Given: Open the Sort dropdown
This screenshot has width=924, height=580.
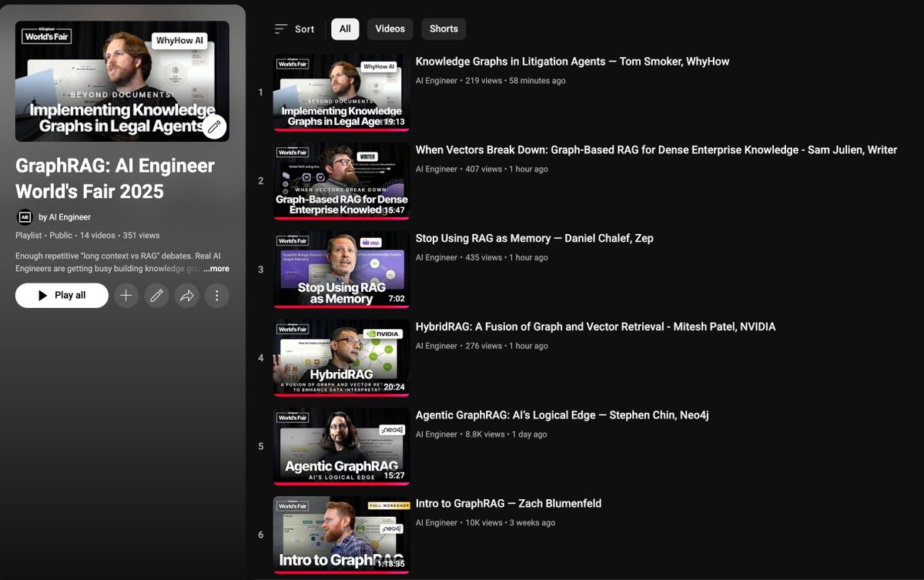Looking at the screenshot, I should coord(294,29).
